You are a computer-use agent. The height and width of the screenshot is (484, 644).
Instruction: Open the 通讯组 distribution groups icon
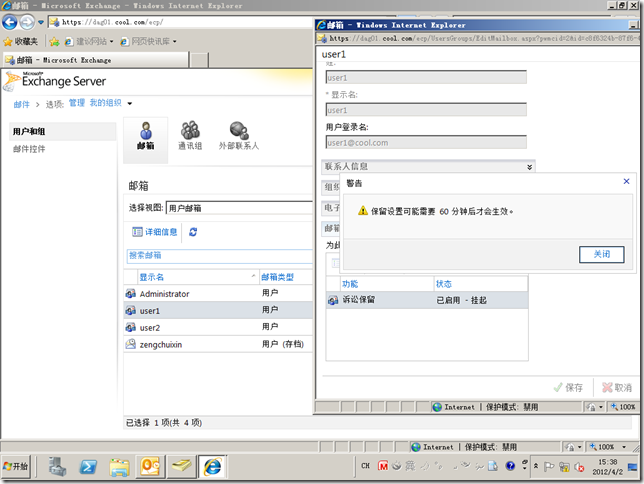click(189, 135)
